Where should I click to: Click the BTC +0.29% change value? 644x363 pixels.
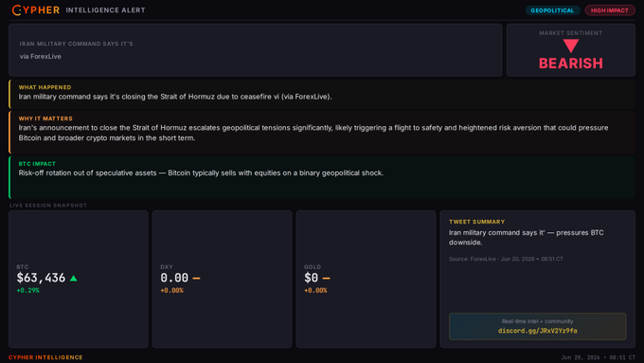coord(27,290)
